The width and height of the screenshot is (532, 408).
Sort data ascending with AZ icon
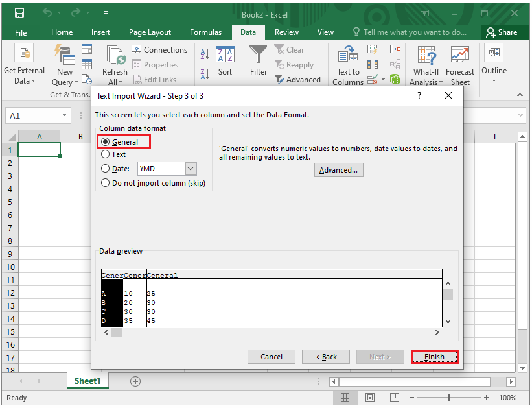(x=206, y=52)
